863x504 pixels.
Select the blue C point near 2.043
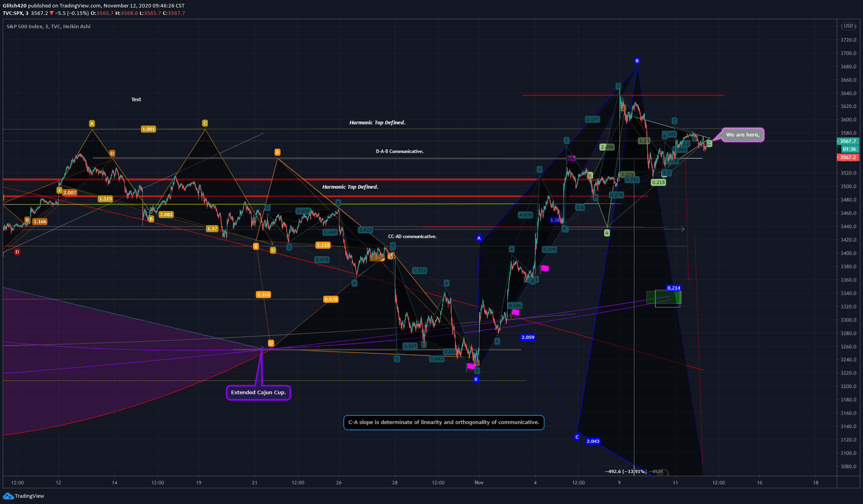click(x=577, y=437)
